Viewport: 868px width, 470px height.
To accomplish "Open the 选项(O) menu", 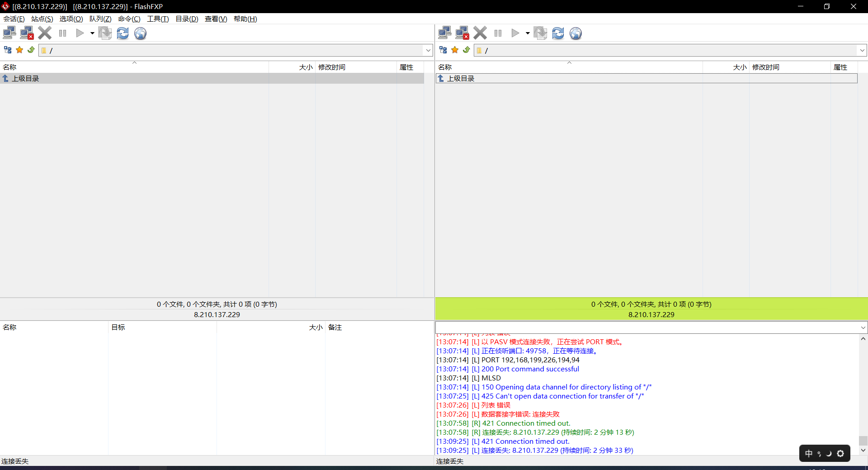I will pos(71,19).
